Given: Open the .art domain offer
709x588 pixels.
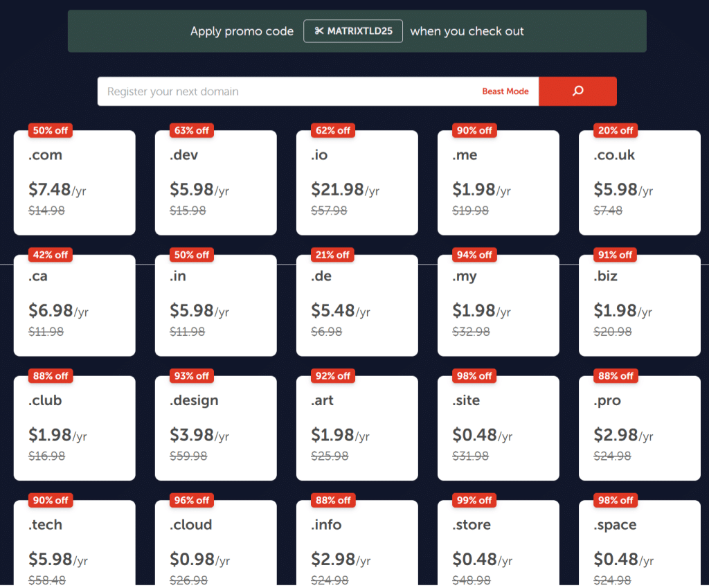Looking at the screenshot, I should (357, 427).
